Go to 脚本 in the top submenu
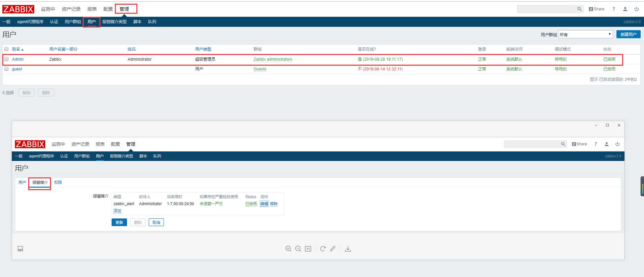 [137, 22]
